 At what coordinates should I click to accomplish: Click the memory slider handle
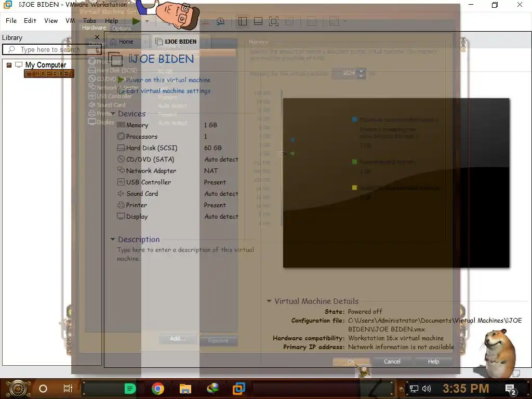(x=282, y=153)
